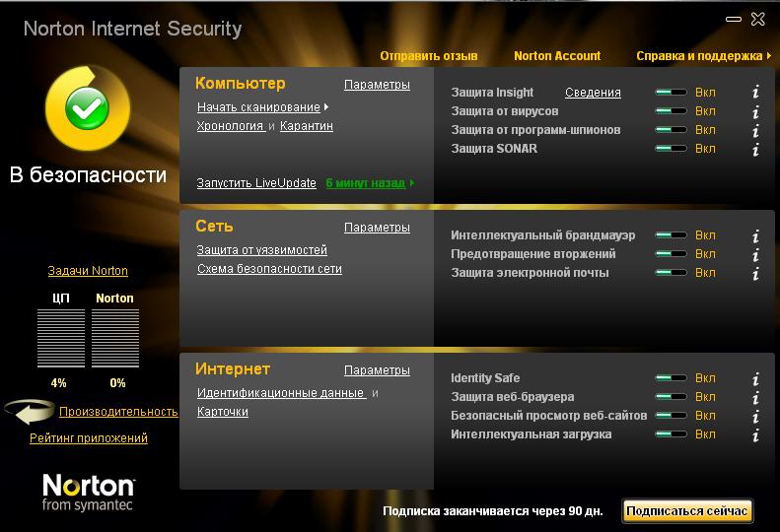
Task: Open info icon for Identity Safe
Action: pos(755,379)
